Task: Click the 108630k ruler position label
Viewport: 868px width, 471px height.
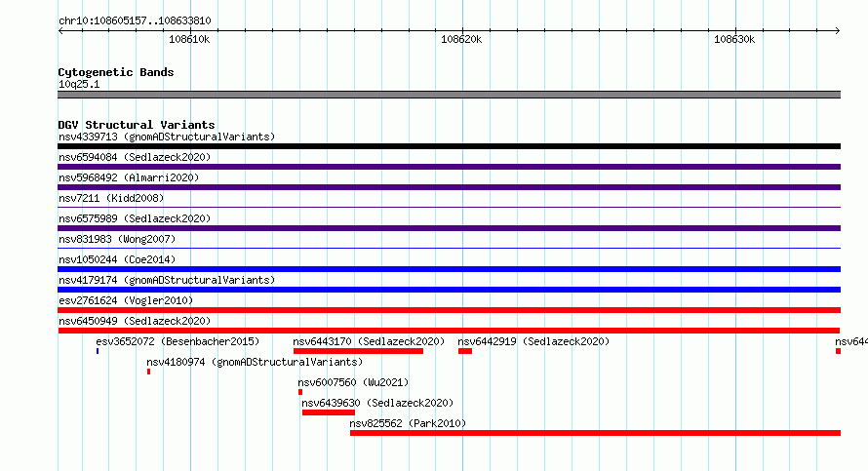Action: [x=734, y=39]
